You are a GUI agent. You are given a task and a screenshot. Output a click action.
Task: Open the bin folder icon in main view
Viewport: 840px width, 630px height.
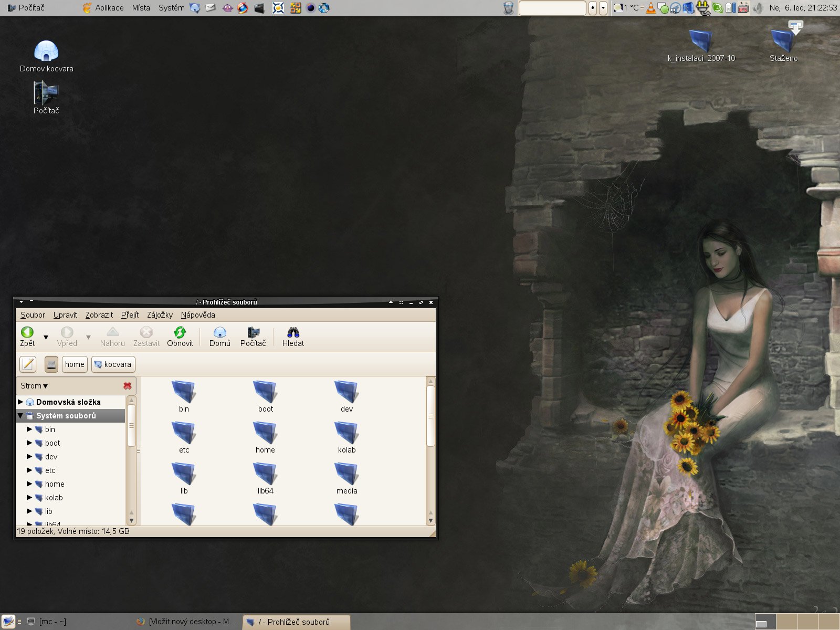[x=184, y=392]
